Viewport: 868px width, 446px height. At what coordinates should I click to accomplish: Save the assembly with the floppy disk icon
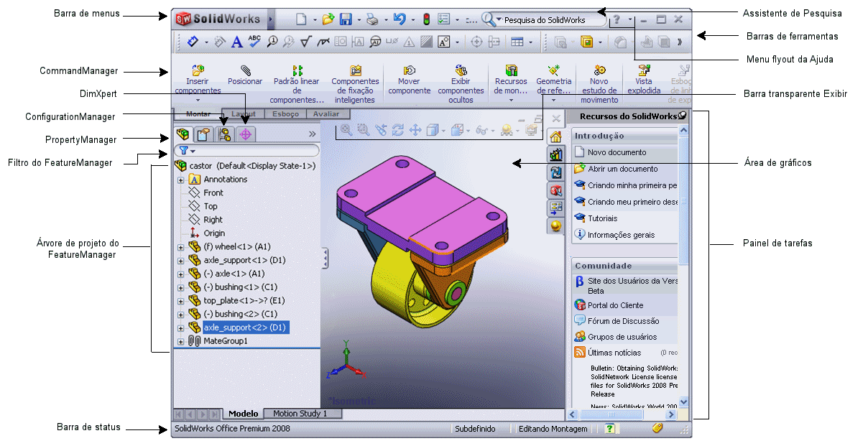pyautogui.click(x=346, y=19)
